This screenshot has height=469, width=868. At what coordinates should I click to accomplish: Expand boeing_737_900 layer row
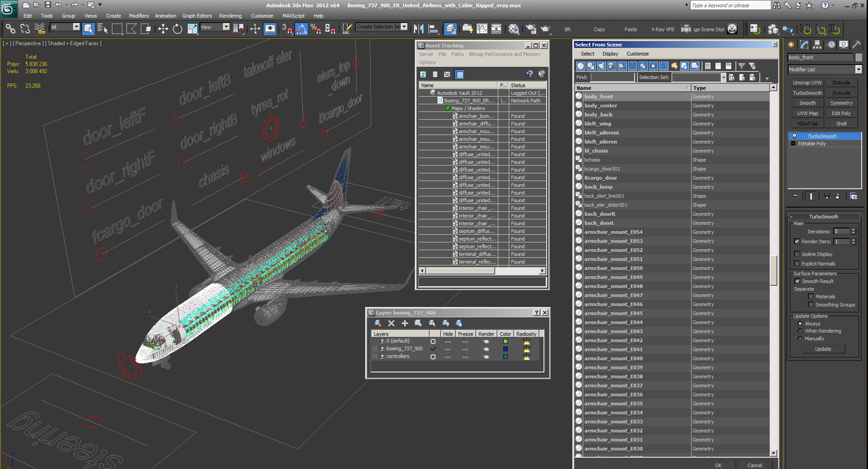375,349
